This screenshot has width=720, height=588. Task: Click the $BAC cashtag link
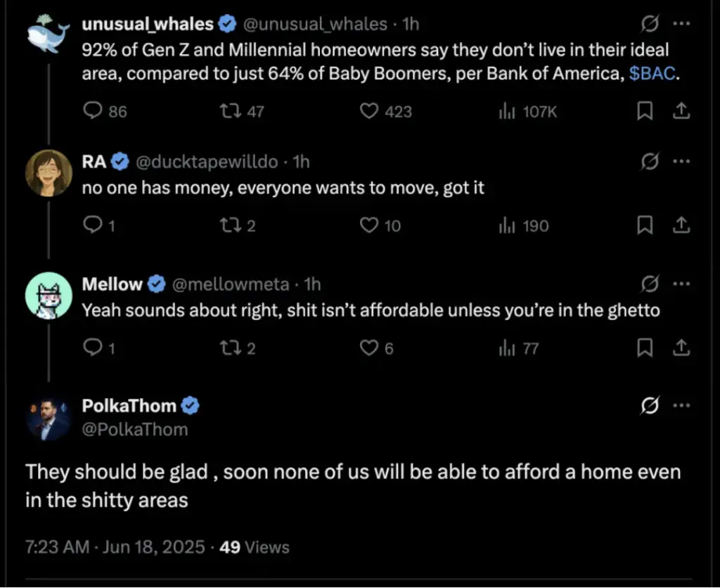[652, 73]
